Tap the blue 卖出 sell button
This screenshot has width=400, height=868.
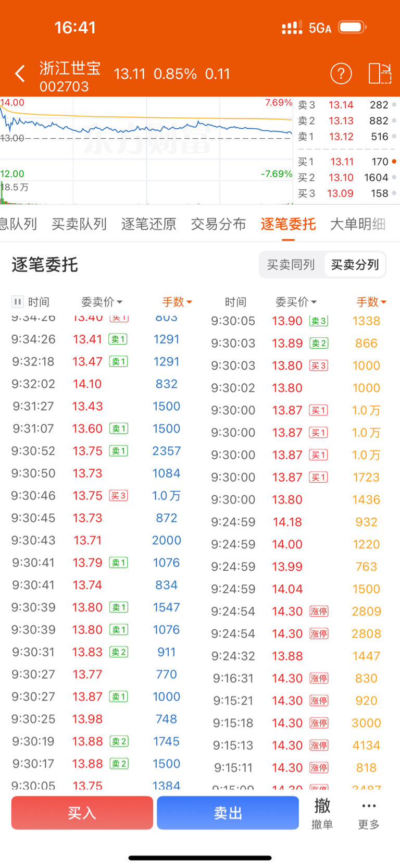(x=228, y=813)
